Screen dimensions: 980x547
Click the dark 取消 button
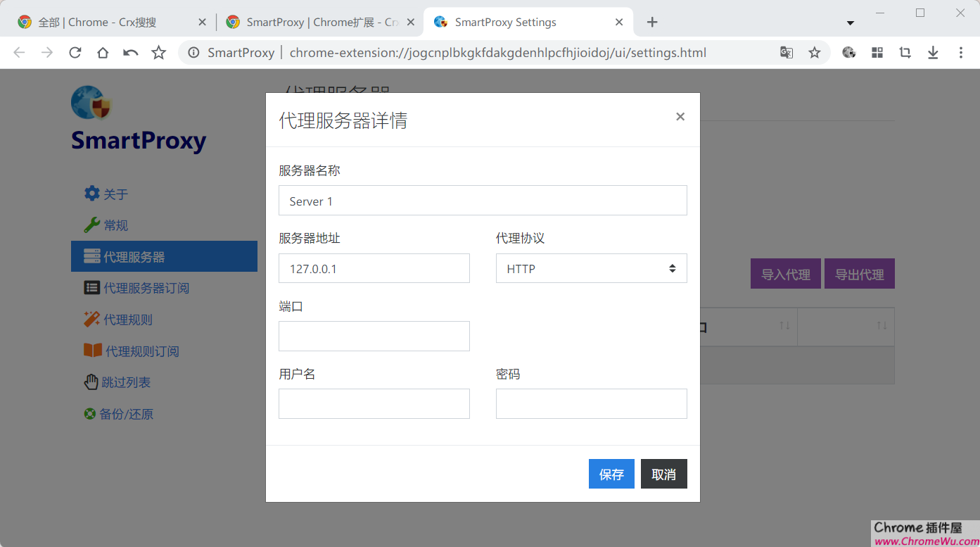coord(664,474)
